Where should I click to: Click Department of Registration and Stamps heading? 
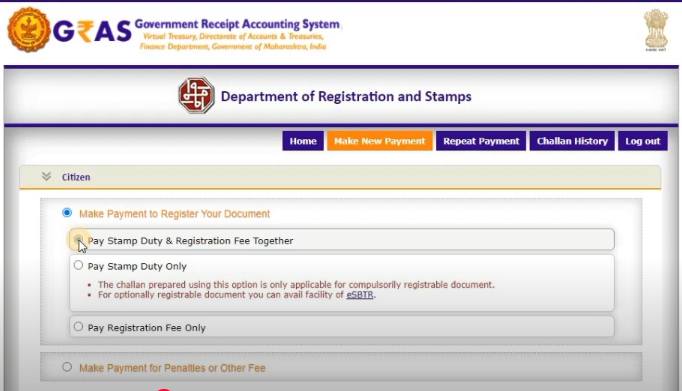[x=346, y=96]
